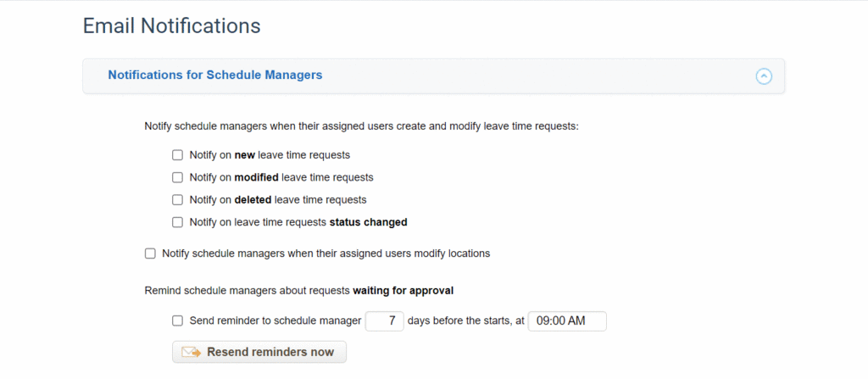Click the Notifications for Schedule Managers heading
The image size is (868, 379).
pos(214,75)
